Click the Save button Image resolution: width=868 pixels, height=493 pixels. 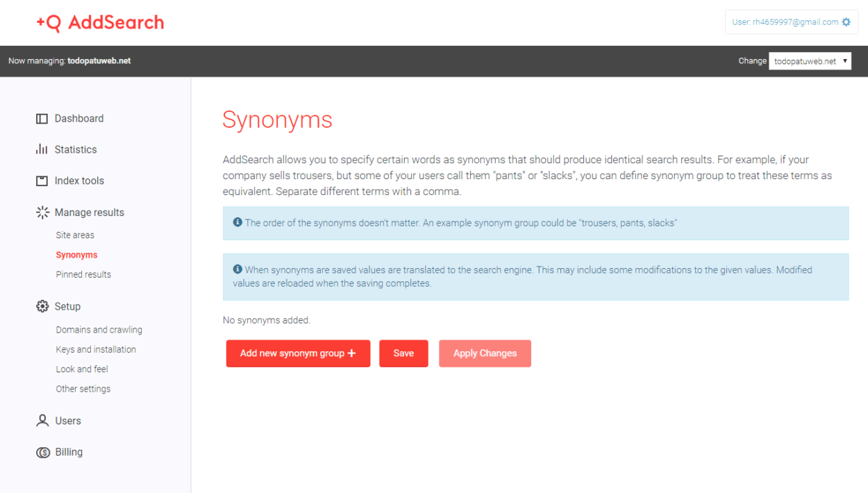tap(403, 353)
